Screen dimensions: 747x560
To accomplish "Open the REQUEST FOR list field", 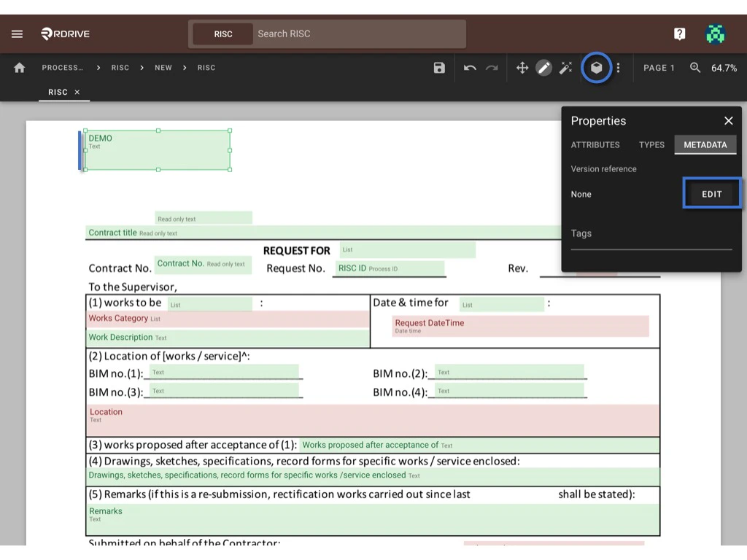I will 407,249.
